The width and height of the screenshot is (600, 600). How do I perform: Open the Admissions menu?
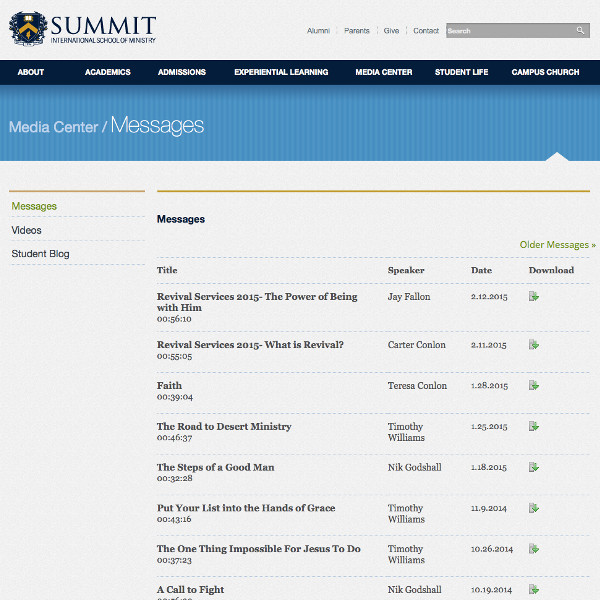pyautogui.click(x=182, y=72)
